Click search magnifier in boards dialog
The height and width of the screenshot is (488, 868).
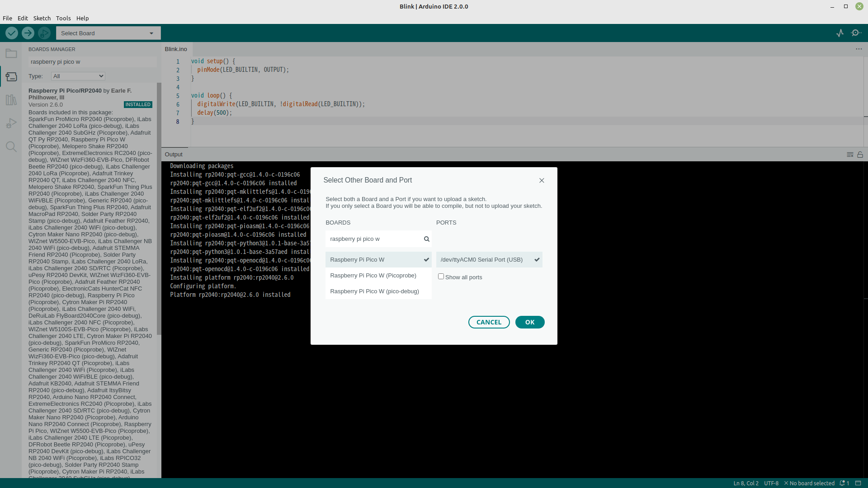click(x=426, y=239)
